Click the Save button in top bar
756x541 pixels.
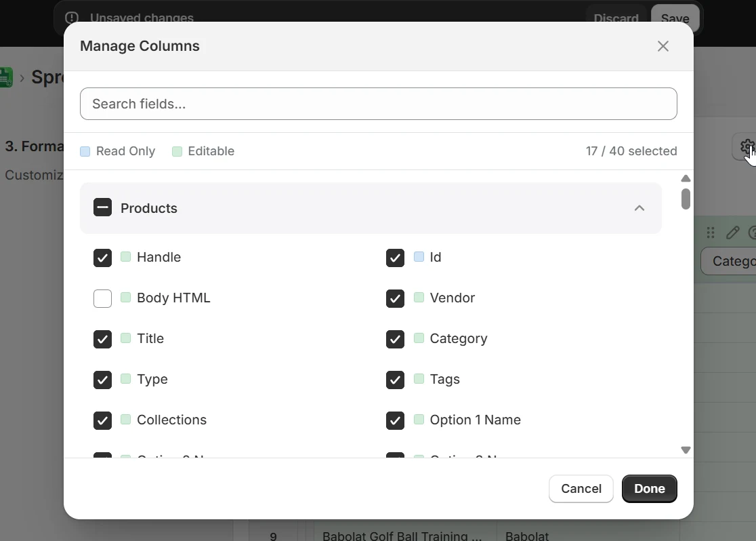[675, 18]
